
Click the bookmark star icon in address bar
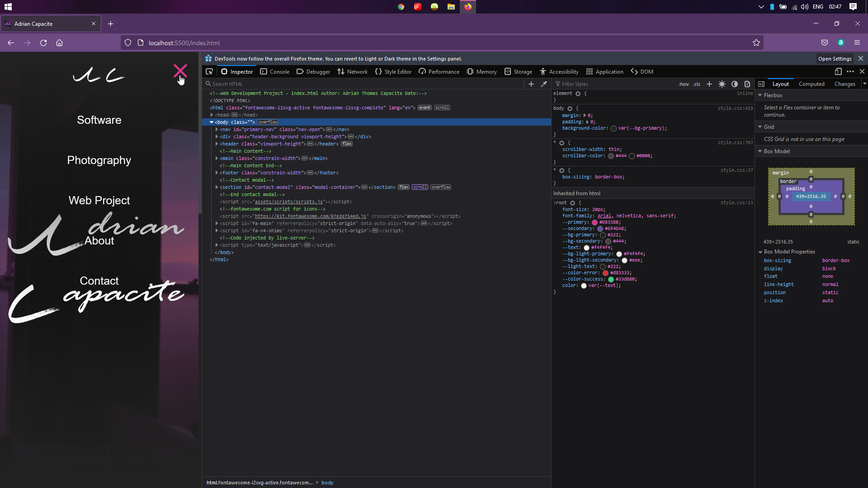tap(756, 43)
